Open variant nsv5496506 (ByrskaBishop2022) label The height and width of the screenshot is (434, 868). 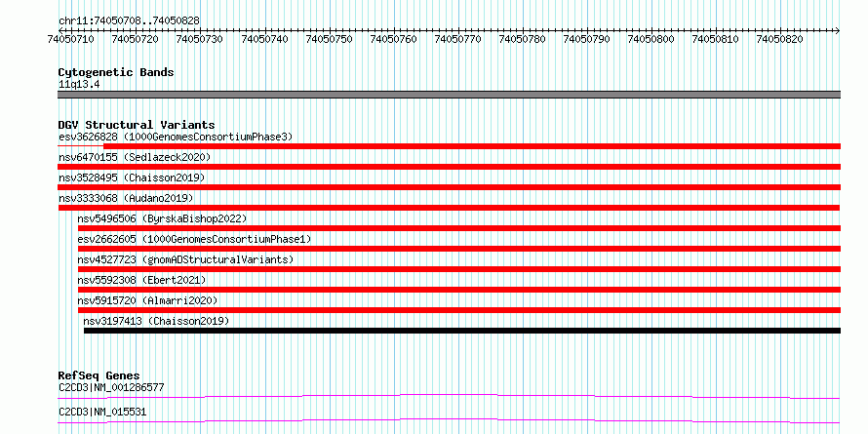tap(162, 218)
